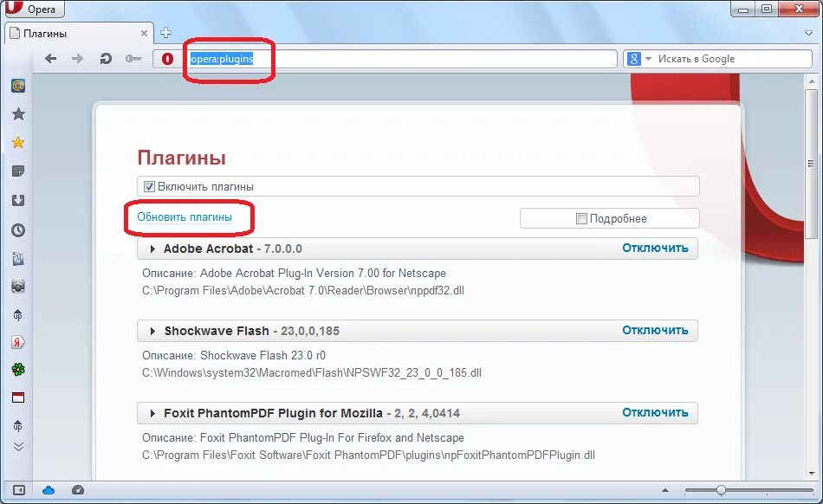Open the Notes panel in sidebar
Screen dimensions: 823x504
(x=18, y=171)
